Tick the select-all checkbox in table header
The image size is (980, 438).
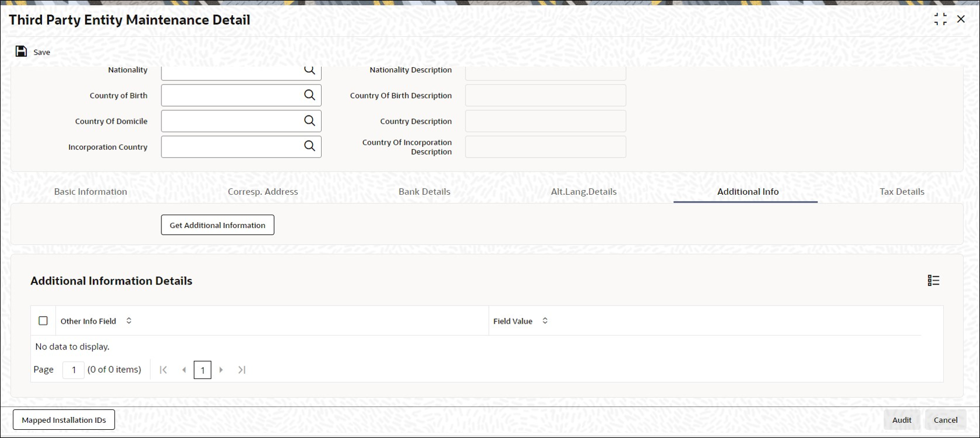43,321
